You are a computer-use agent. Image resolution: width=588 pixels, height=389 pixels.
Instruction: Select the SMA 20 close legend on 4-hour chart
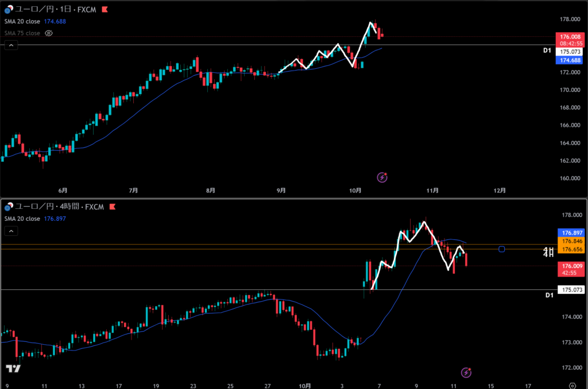(x=22, y=219)
